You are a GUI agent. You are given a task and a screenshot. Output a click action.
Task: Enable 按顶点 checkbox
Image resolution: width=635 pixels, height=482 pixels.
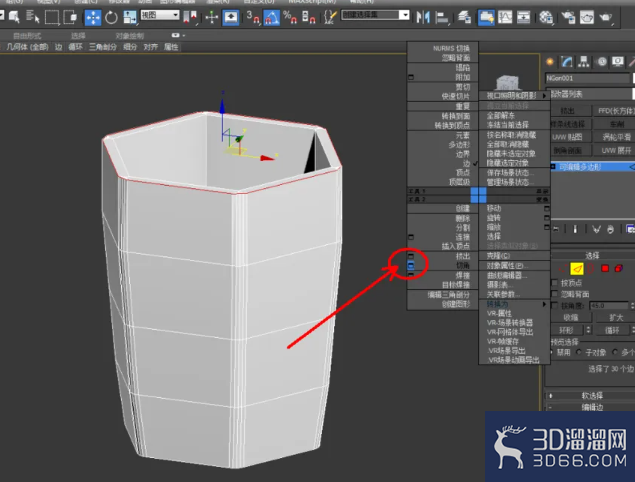pyautogui.click(x=554, y=282)
